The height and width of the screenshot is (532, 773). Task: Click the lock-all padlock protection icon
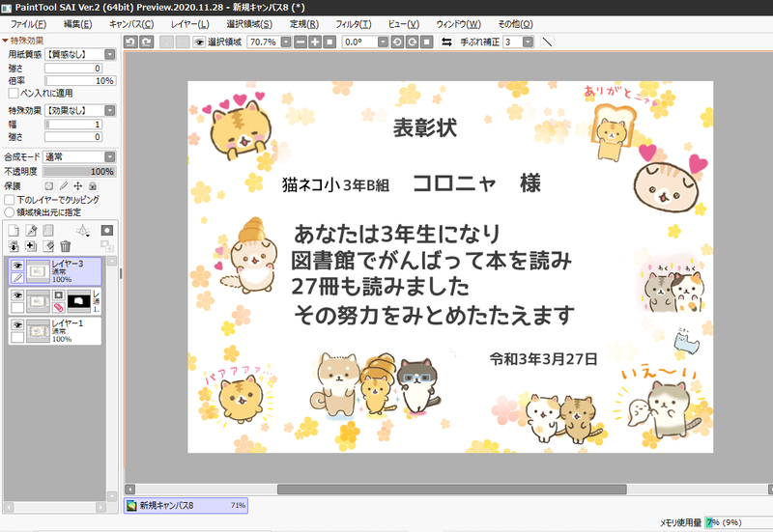pos(93,185)
